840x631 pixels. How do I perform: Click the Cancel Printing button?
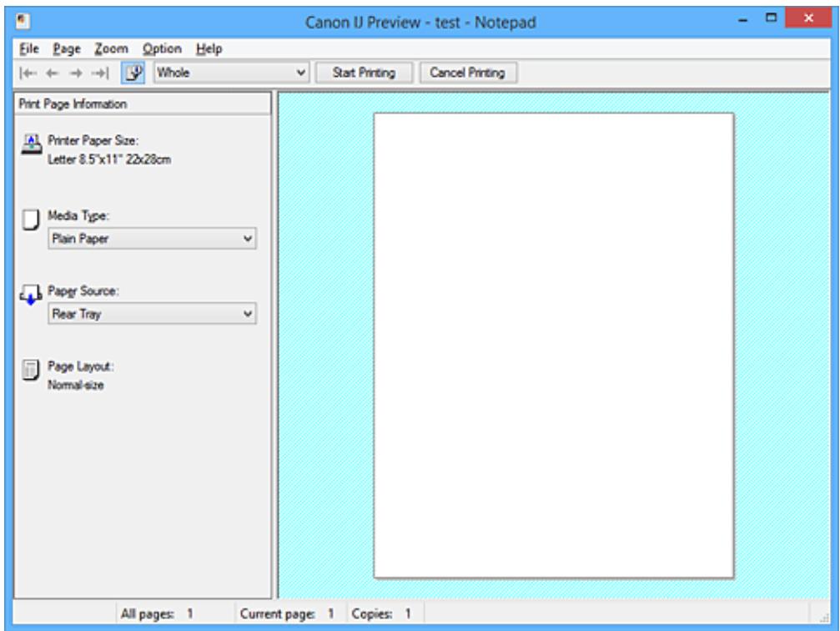[467, 73]
